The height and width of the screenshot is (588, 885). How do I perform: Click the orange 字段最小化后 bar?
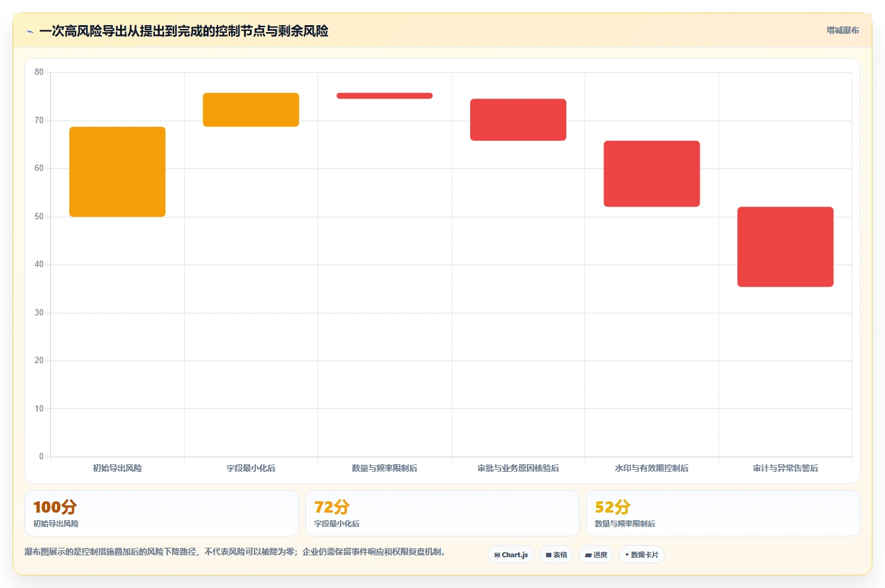pos(251,110)
